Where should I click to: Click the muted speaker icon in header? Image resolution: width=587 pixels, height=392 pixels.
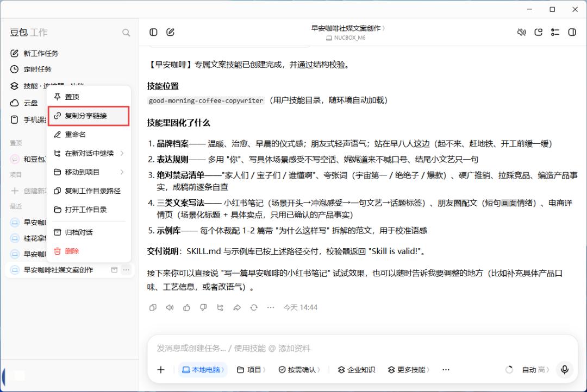[521, 32]
